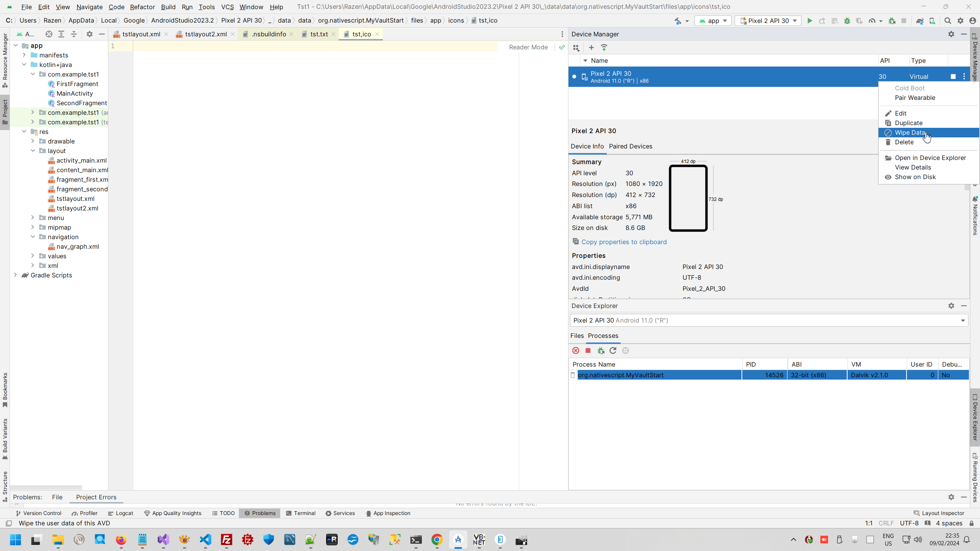Click Copy properties to clipboard link
Viewport: 980px width, 551px height.
coord(624,242)
